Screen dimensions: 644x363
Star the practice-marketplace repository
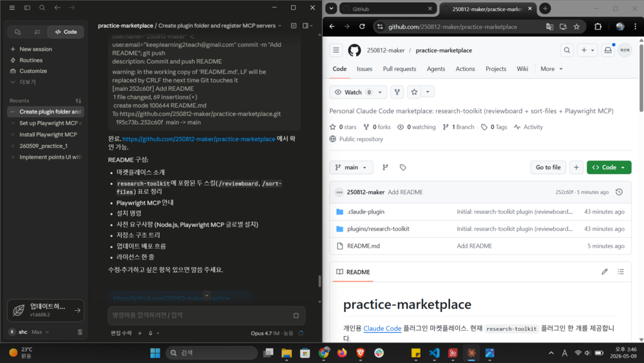click(414, 92)
